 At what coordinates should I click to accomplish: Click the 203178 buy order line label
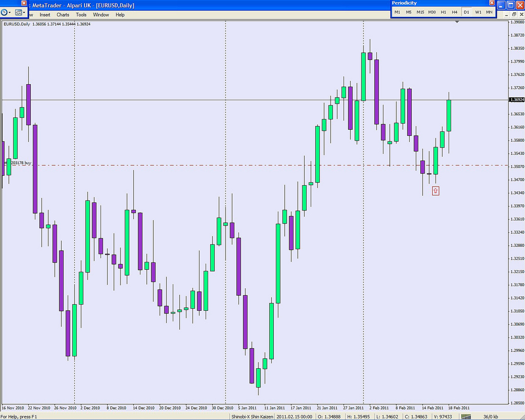(21, 163)
